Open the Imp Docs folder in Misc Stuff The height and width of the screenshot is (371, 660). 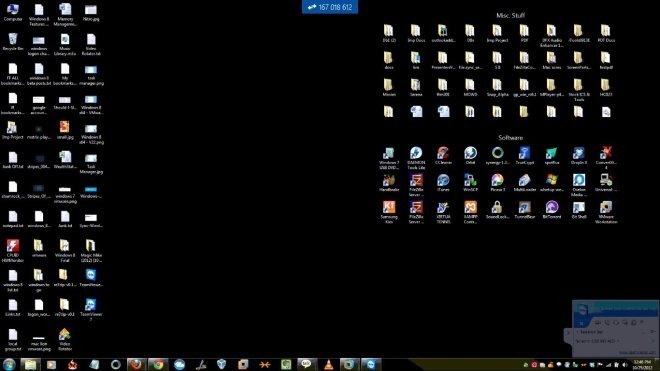416,33
